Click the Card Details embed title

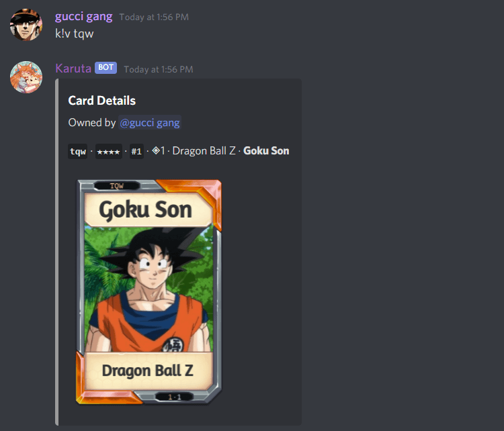pyautogui.click(x=102, y=101)
